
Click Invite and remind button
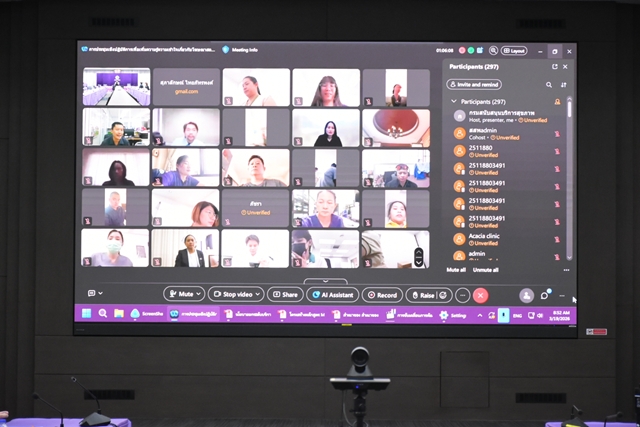click(x=475, y=85)
